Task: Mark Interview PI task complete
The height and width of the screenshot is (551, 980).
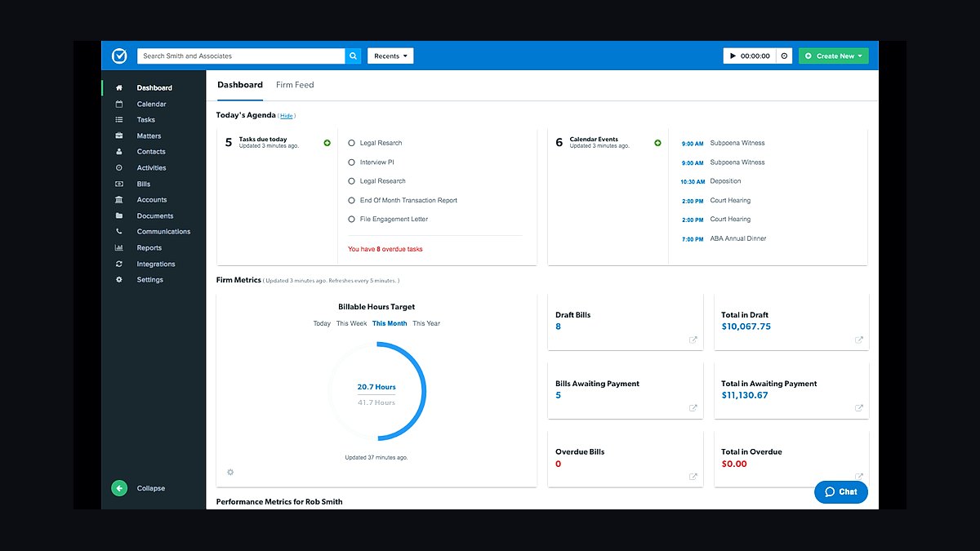Action: click(x=352, y=162)
